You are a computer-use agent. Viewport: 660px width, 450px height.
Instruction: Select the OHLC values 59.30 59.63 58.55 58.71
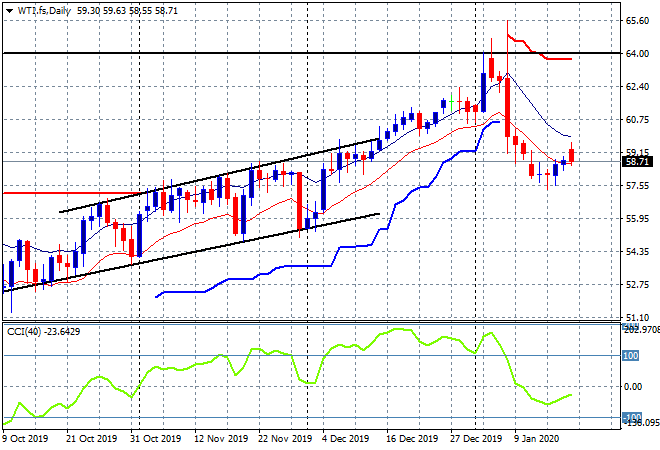[127, 11]
